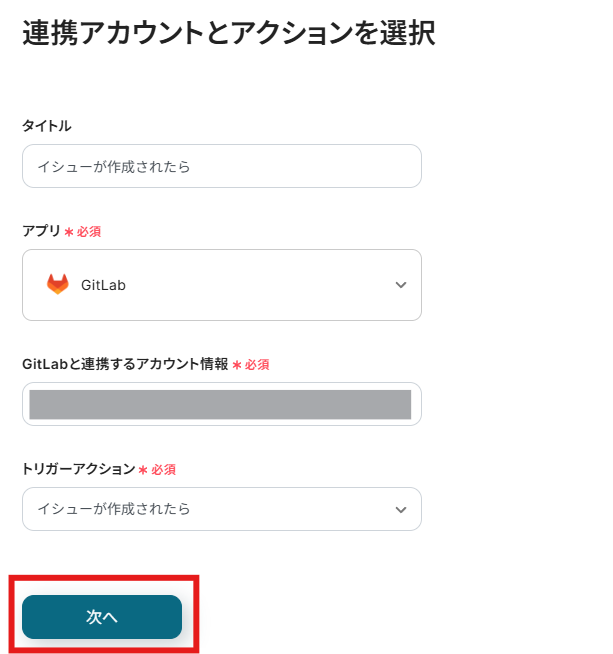
Task: Click the GitLab fox logo icon
Action: tap(58, 285)
